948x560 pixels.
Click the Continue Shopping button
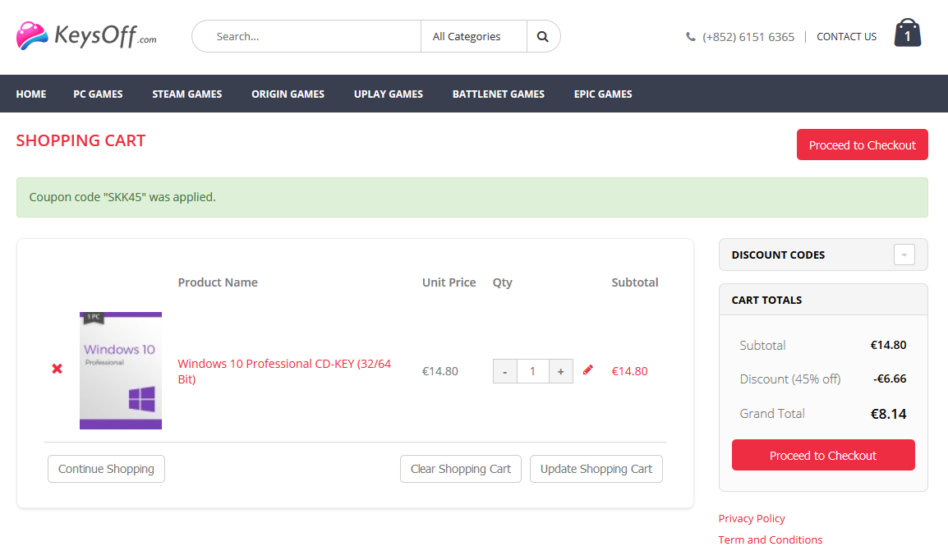point(107,469)
